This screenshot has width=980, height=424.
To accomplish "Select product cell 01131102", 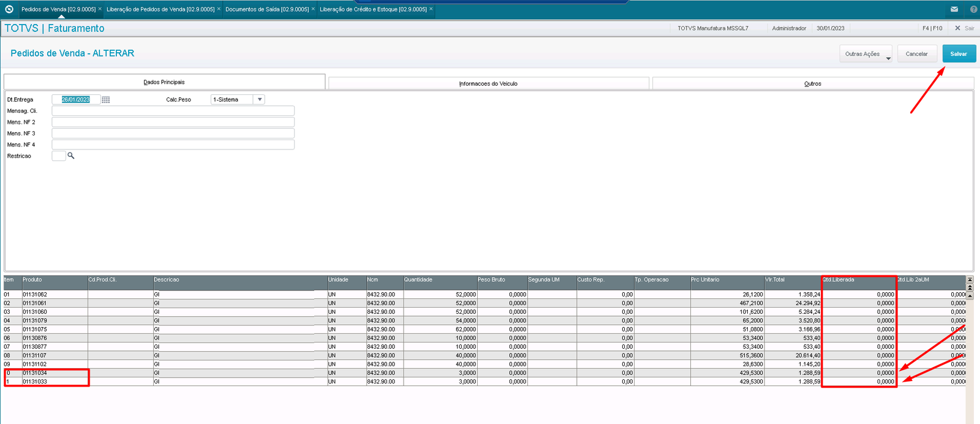I will (55, 364).
